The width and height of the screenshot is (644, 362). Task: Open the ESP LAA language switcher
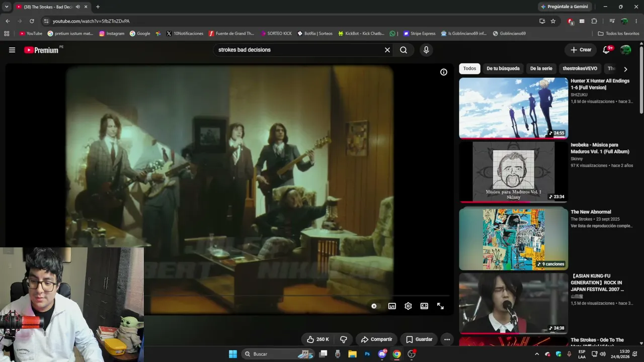pyautogui.click(x=582, y=354)
